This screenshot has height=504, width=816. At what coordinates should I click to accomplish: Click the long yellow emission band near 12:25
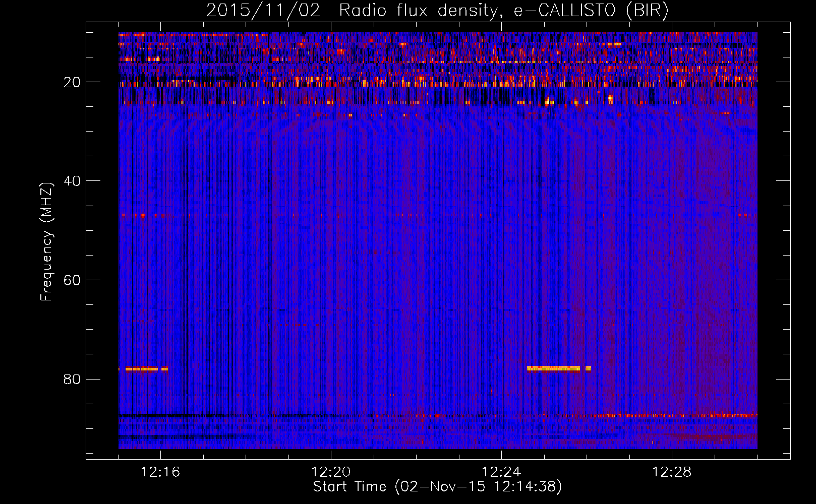(553, 368)
